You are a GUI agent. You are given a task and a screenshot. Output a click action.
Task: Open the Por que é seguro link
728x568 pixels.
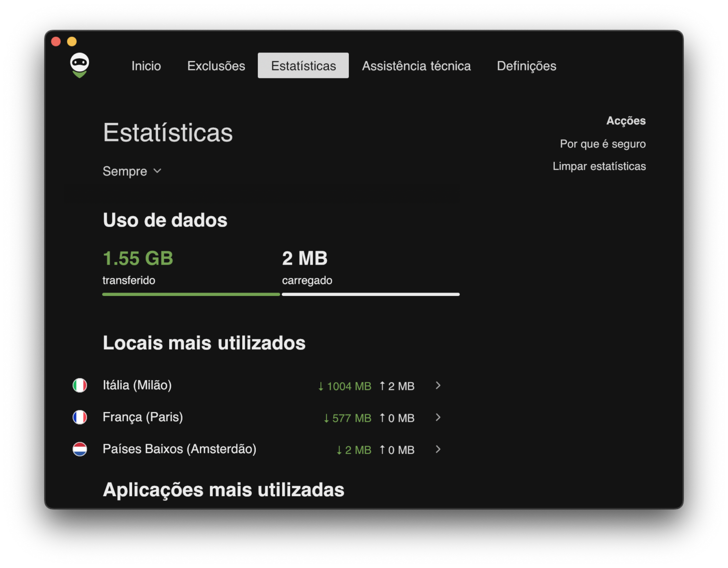pyautogui.click(x=603, y=144)
